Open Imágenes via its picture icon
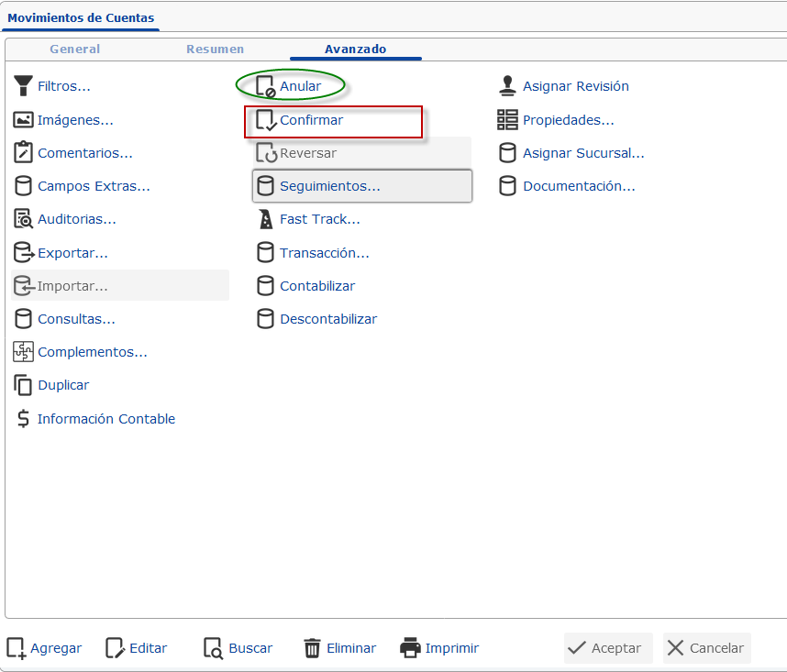 point(23,120)
